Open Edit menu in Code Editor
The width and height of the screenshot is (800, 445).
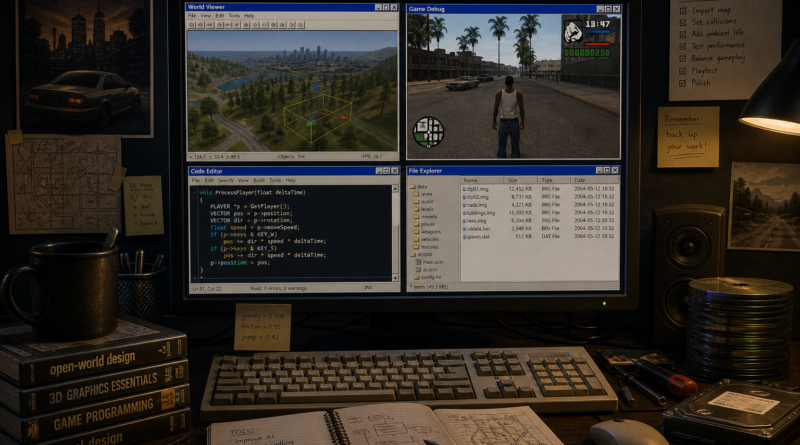point(209,180)
